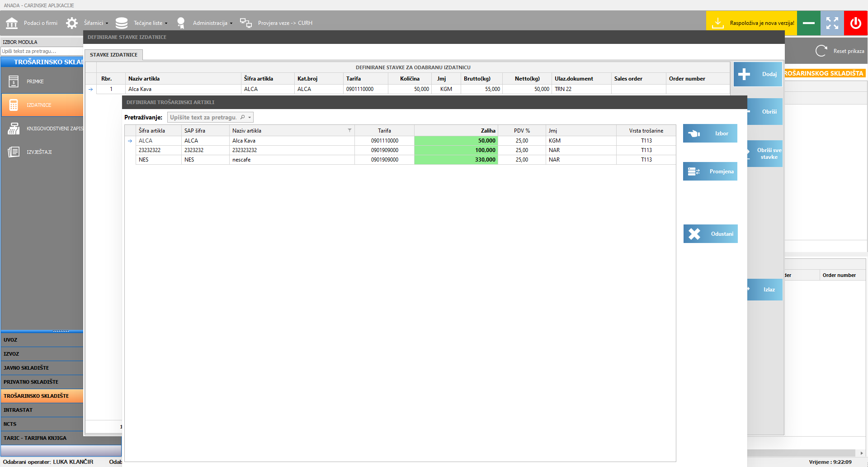Click the Obriši button
This screenshot has width=868, height=467.
(x=765, y=112)
